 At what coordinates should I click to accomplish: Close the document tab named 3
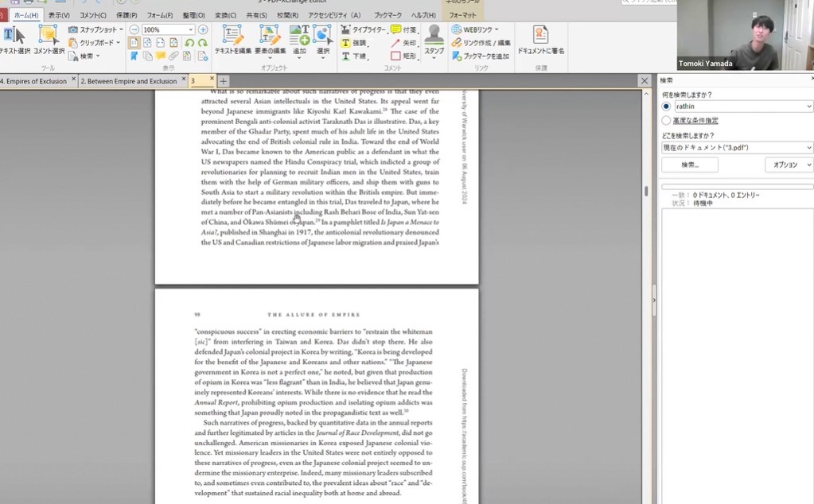(x=212, y=78)
